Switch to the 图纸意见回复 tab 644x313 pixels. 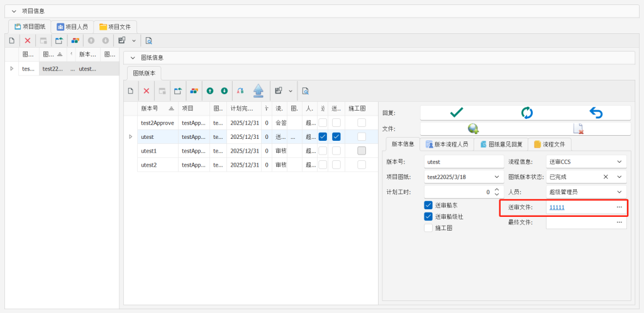501,144
